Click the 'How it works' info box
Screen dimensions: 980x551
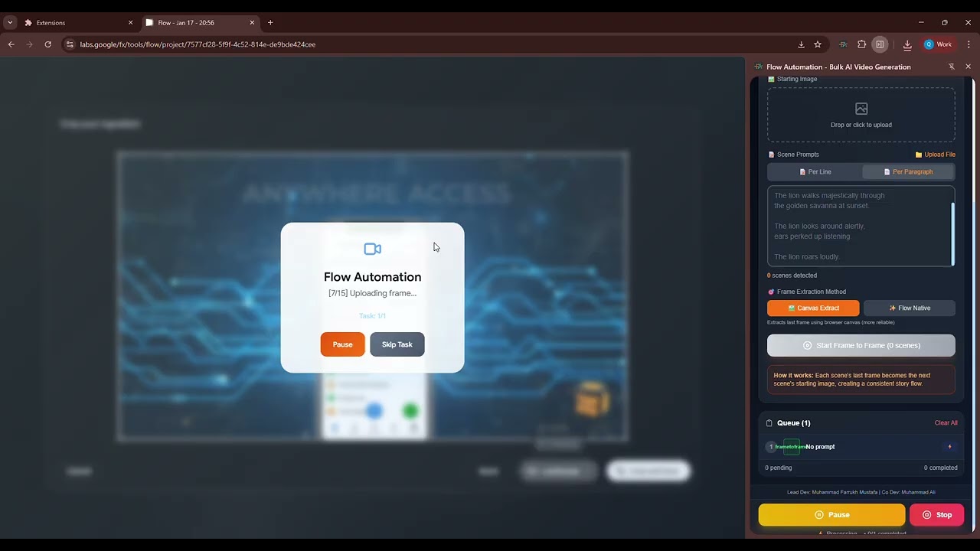pyautogui.click(x=861, y=380)
